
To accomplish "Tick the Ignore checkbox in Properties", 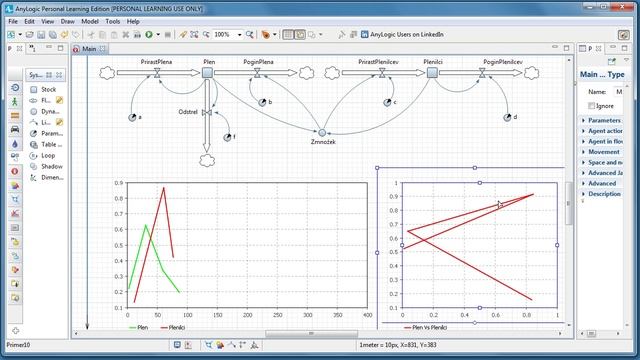I will point(591,106).
